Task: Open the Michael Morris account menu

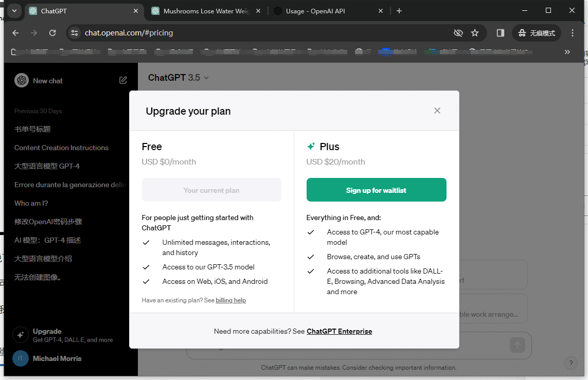Action: tap(57, 358)
